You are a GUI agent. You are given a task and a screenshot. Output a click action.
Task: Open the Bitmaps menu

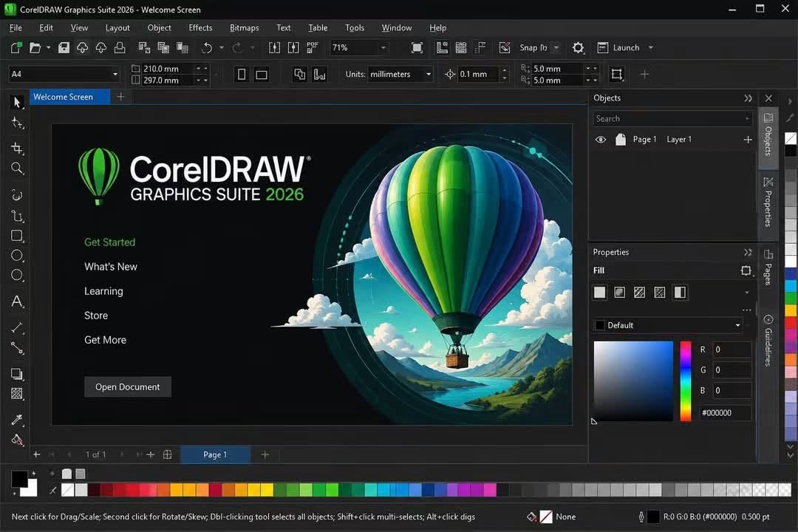[245, 28]
